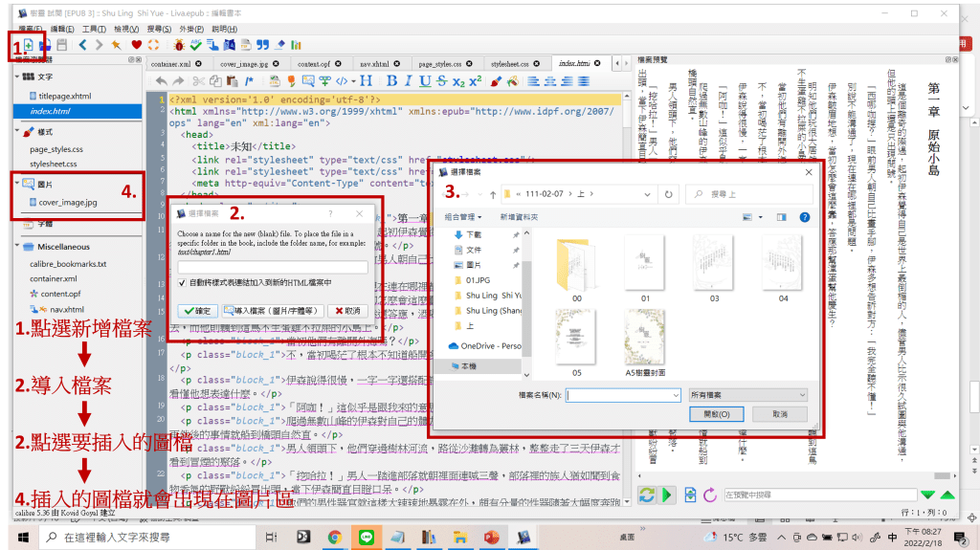Toggle auto-link stylesheets checkbox in dialog
This screenshot has width=980, height=550.
pyautogui.click(x=183, y=283)
